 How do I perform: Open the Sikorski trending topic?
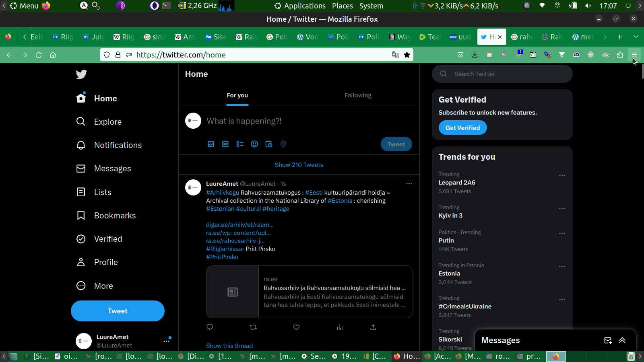450,339
